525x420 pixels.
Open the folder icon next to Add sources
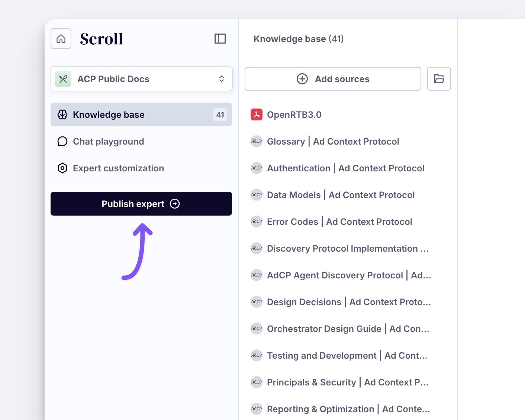pos(439,79)
